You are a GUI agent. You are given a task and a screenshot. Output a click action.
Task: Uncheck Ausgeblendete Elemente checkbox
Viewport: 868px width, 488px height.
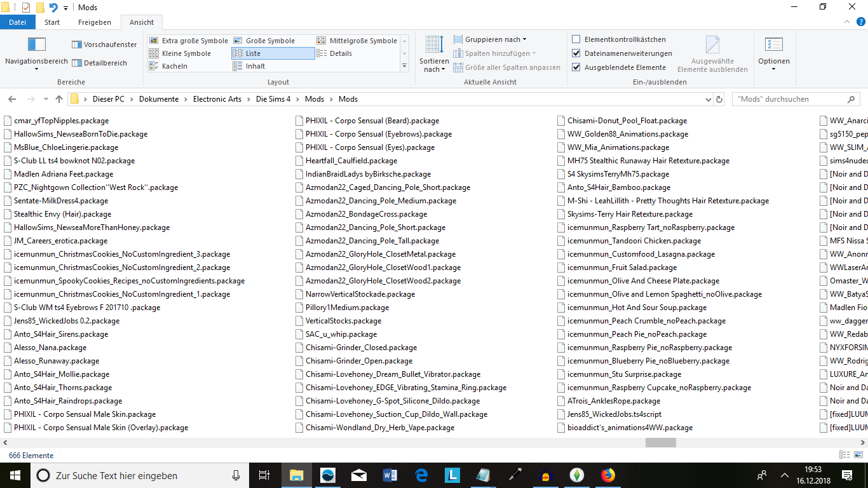[576, 67]
